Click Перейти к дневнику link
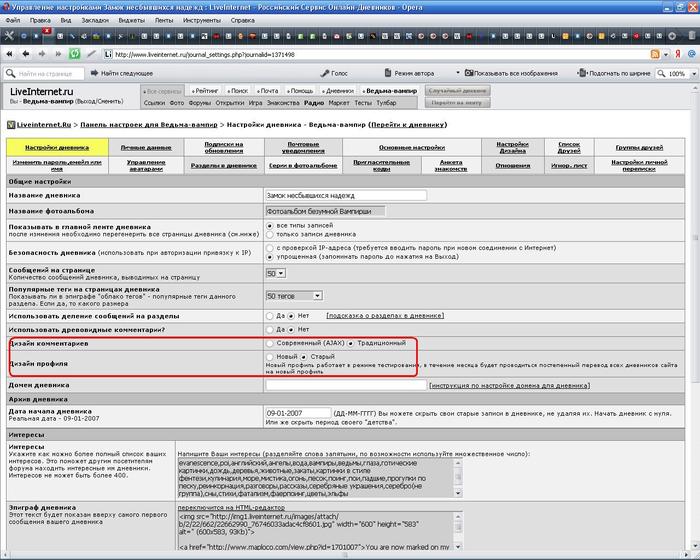Image resolution: width=700 pixels, height=560 pixels. click(408, 125)
